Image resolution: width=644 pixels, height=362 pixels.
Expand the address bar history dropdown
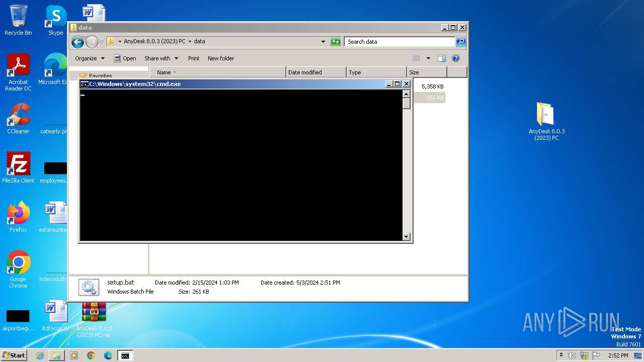[323, 42]
